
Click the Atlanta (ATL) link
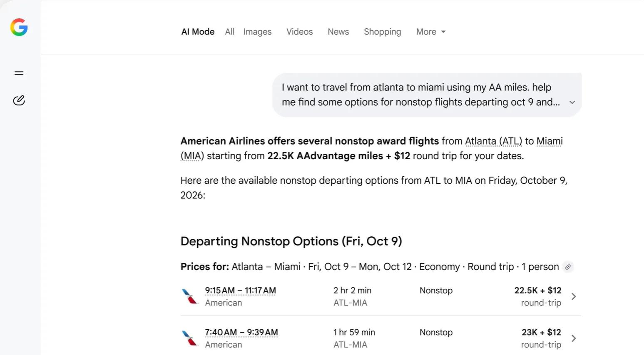pos(493,141)
